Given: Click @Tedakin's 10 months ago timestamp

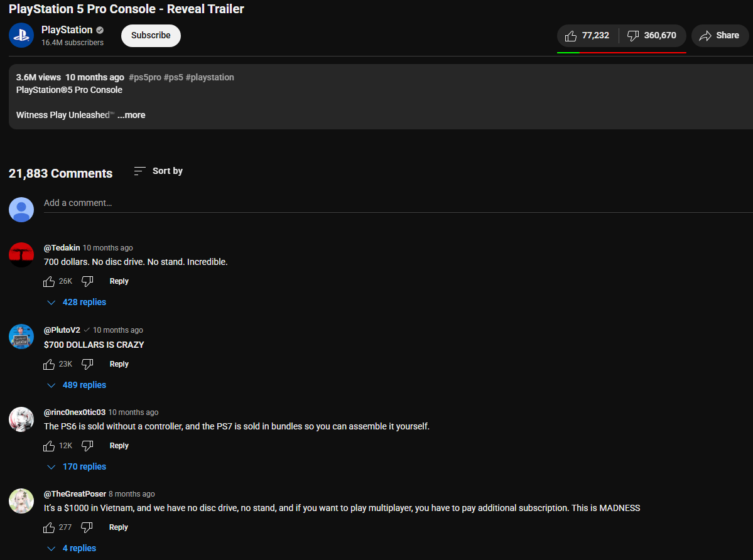Looking at the screenshot, I should pyautogui.click(x=107, y=248).
